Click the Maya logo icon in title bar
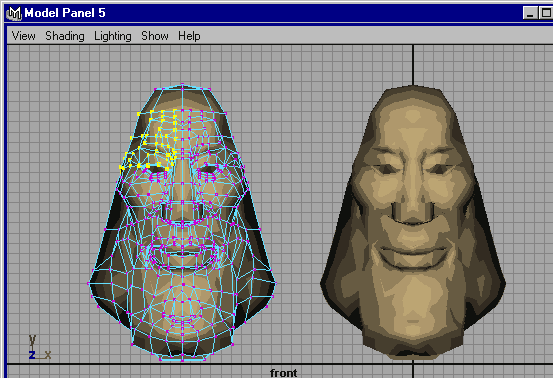Viewport: 553px width, 378px height. click(14, 13)
